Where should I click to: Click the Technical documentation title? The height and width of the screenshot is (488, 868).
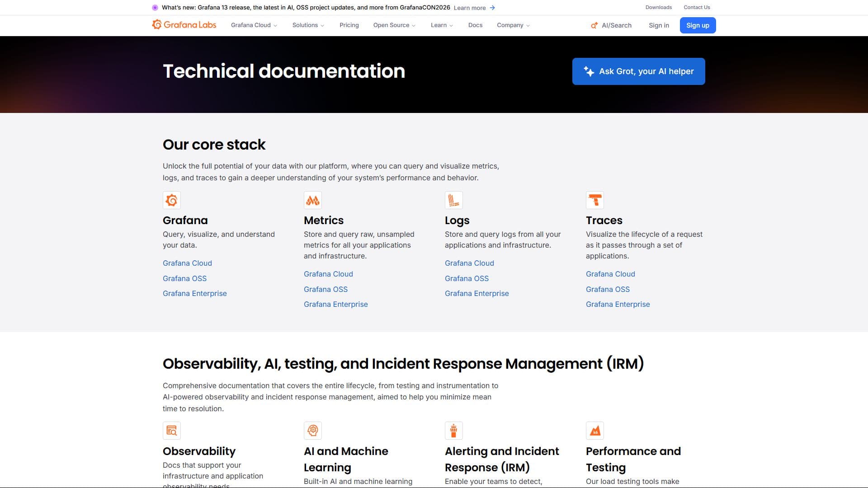pos(284,71)
